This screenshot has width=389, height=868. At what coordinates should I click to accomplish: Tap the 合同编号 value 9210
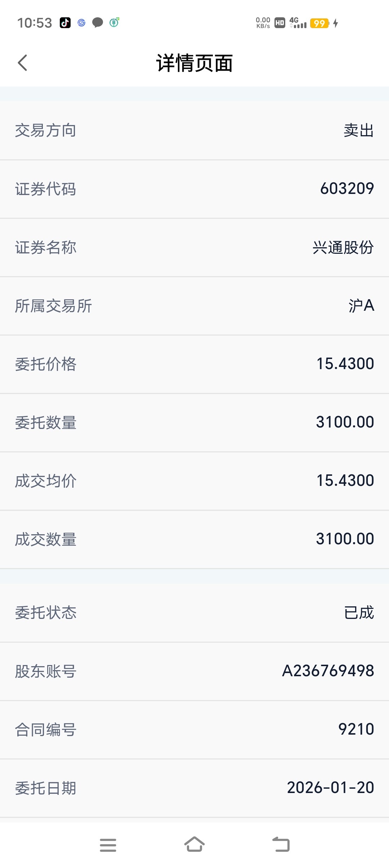coord(356,729)
